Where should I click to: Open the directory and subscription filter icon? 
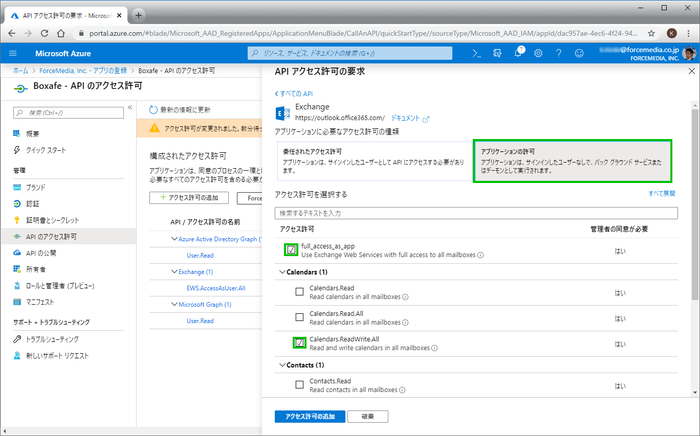(497, 53)
